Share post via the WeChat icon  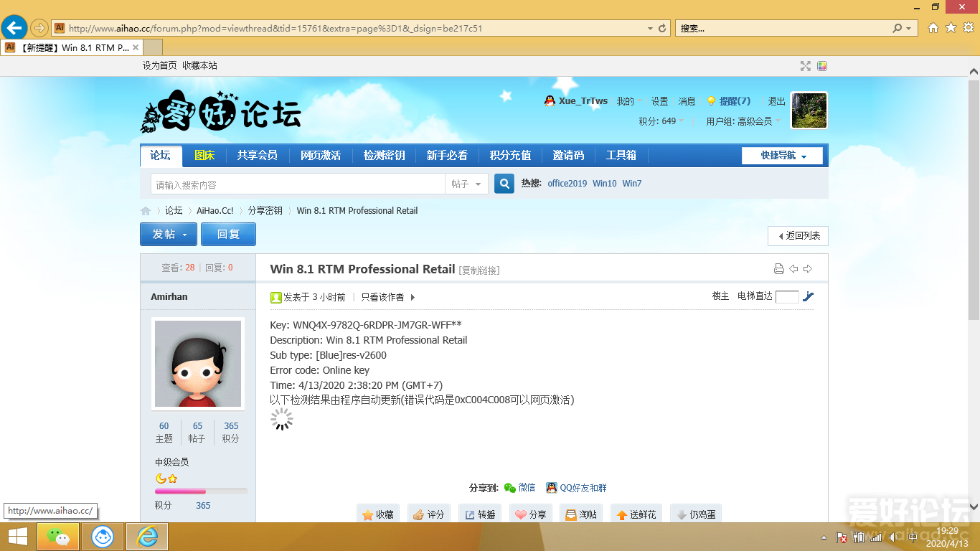(510, 488)
